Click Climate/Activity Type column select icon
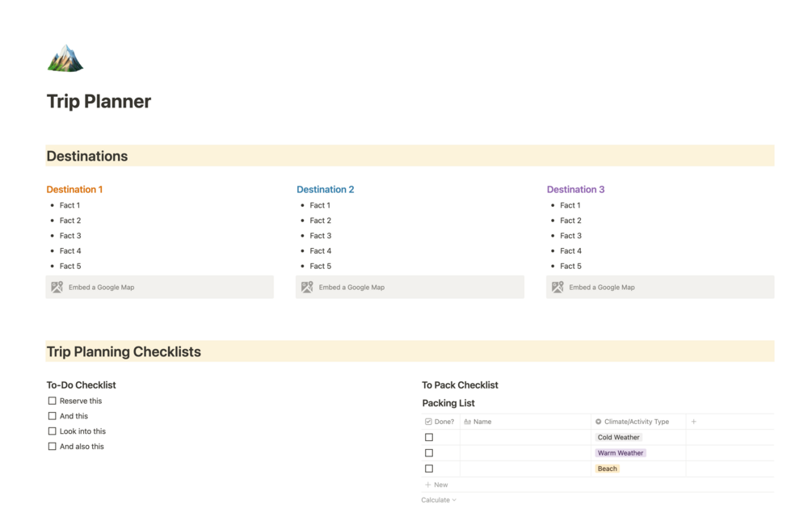This screenshot has width=812, height=517. 598,422
